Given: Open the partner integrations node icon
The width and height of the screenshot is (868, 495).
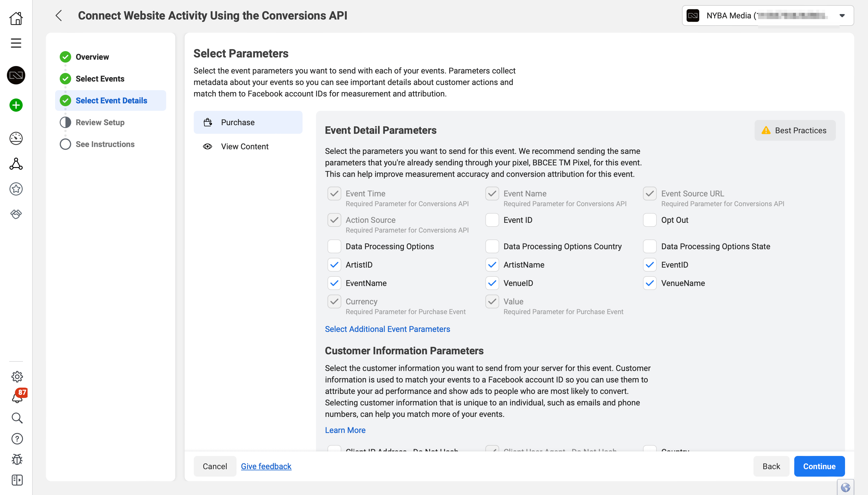Looking at the screenshot, I should 16,164.
